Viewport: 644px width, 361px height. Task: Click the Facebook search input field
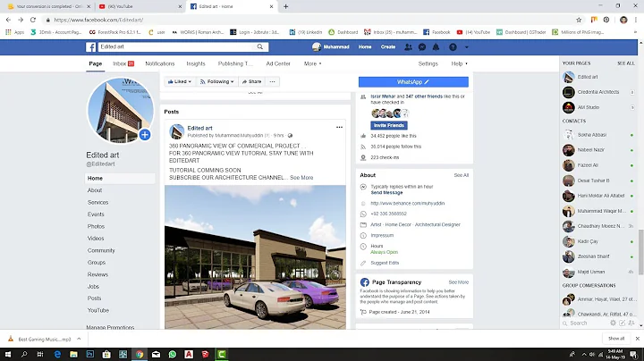click(176, 46)
